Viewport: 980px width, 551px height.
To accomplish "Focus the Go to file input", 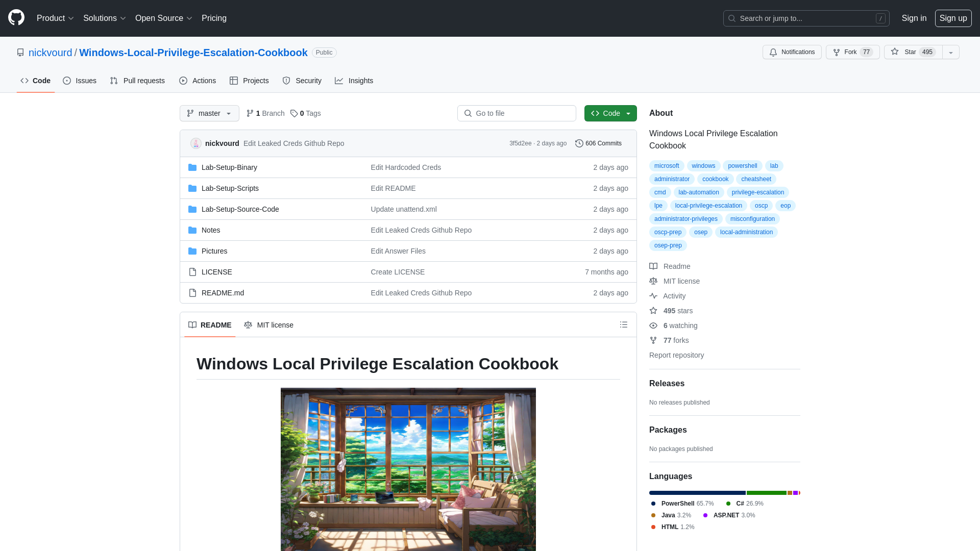I will click(517, 113).
